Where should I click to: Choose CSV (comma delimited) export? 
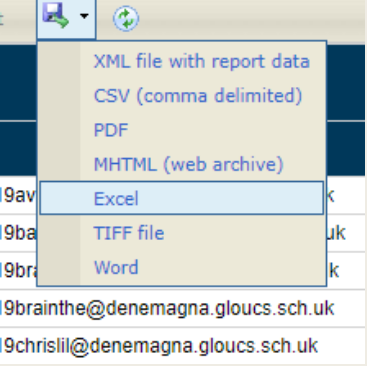(x=198, y=96)
